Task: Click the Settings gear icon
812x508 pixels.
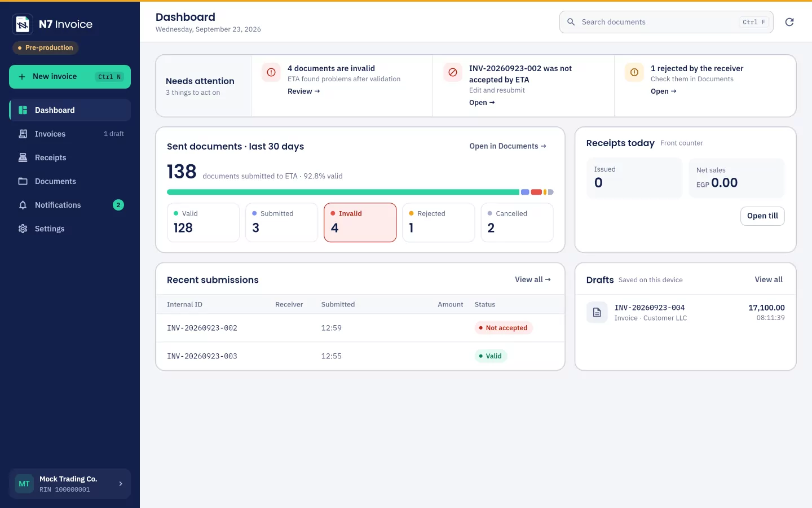Action: 23,229
